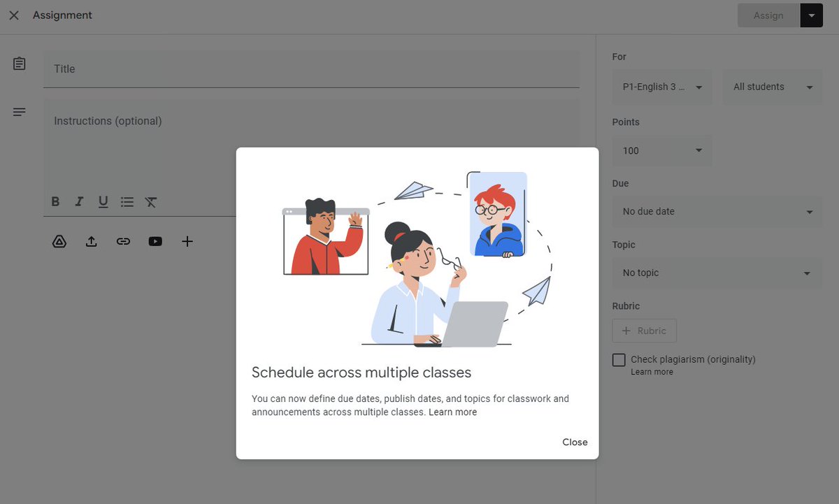839x504 pixels.
Task: Open the Create new plus menu
Action: 187,241
